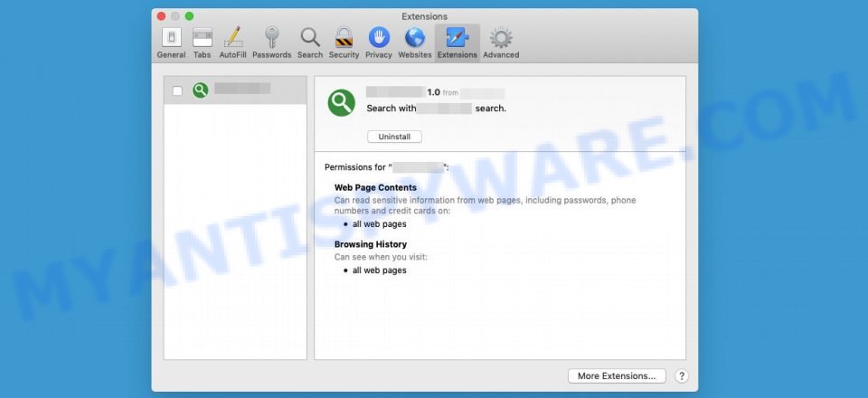Click the Browsing History heading
Screen dimensions: 868x398
(371, 244)
